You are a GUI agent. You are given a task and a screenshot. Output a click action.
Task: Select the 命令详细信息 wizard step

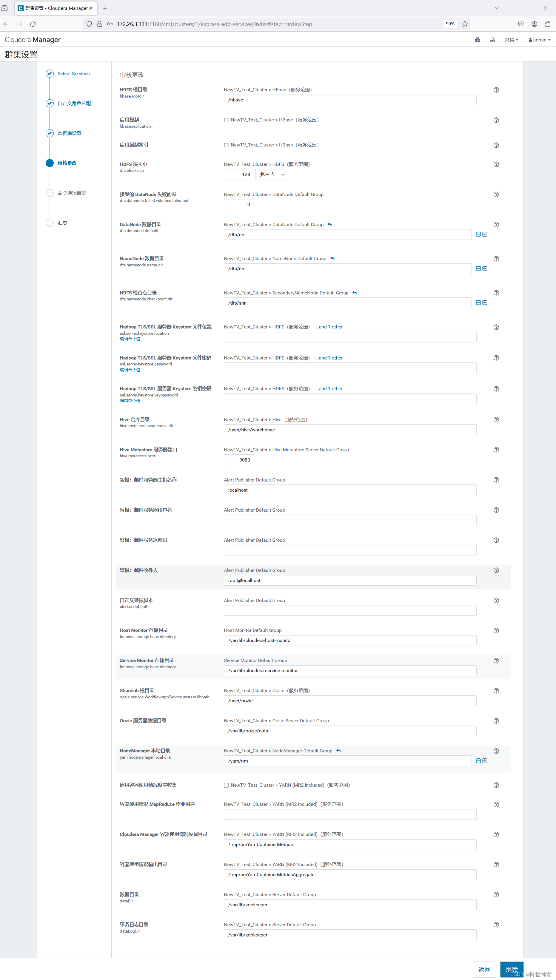coord(72,193)
